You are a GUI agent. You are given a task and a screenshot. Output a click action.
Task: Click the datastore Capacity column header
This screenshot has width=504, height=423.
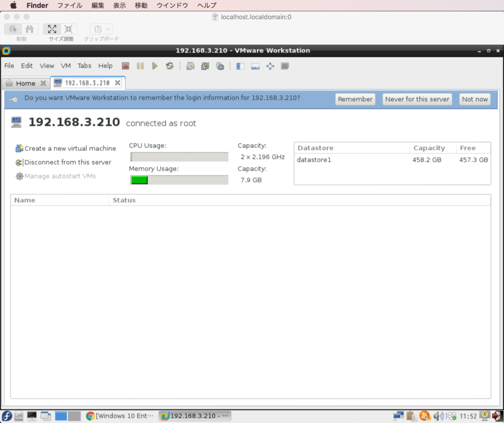433,148
